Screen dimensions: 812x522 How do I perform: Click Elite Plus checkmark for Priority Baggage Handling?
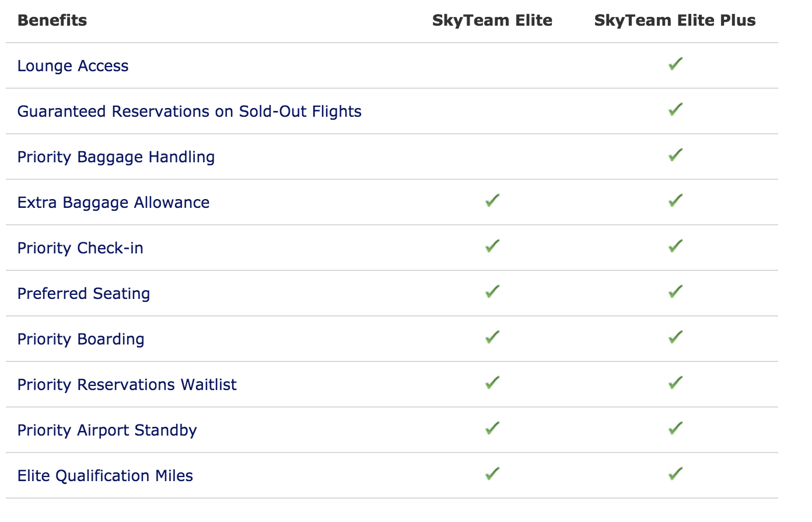[675, 155]
